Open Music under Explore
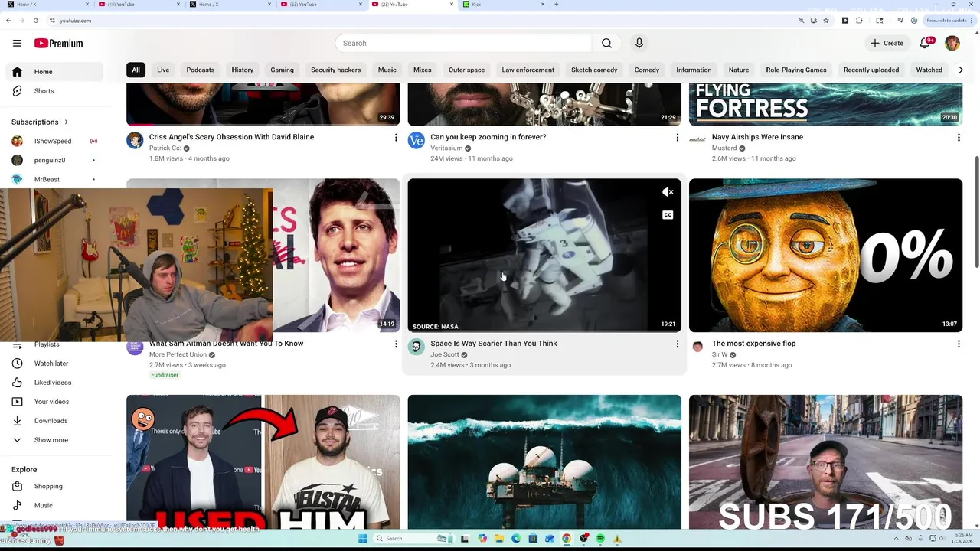Image resolution: width=980 pixels, height=551 pixels. click(x=54, y=506)
